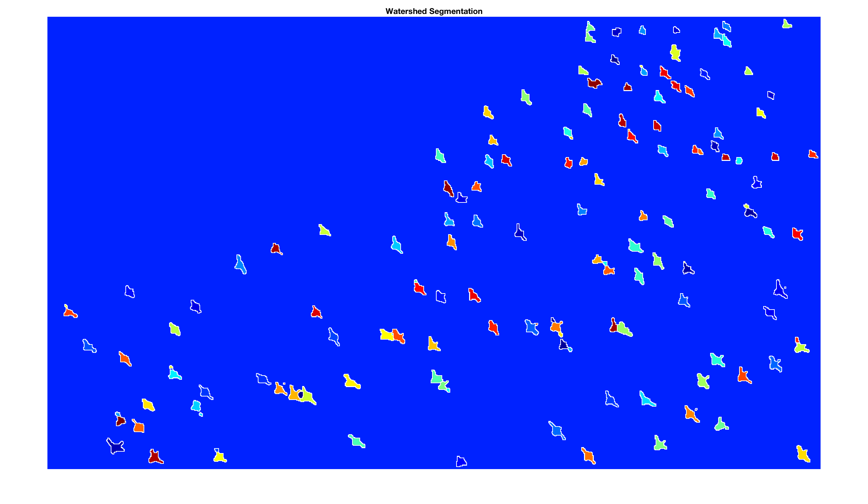This screenshot has width=868, height=504.
Task: Select the teal segment near bottom center
Action: click(x=357, y=442)
